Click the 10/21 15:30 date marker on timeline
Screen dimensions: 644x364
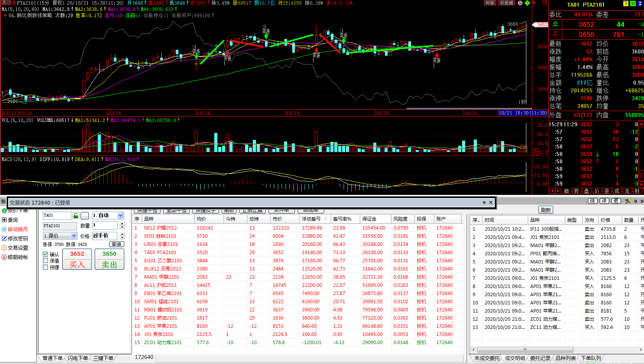coord(522,113)
